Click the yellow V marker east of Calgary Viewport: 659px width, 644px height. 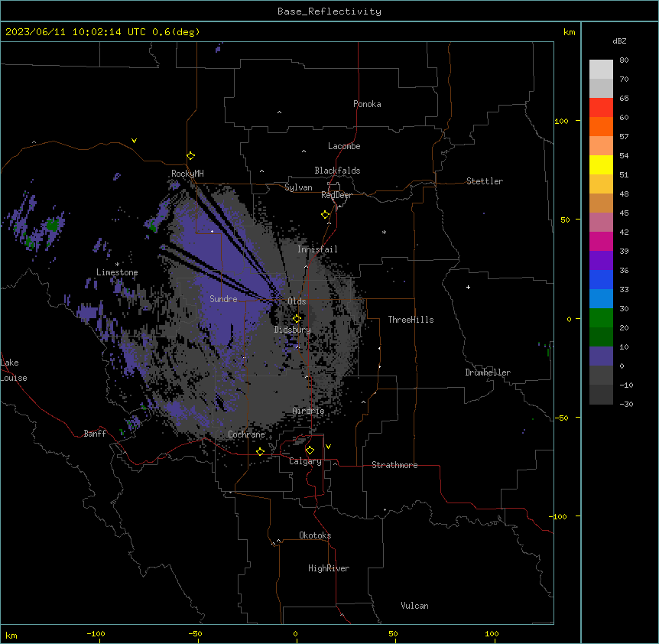click(x=328, y=447)
